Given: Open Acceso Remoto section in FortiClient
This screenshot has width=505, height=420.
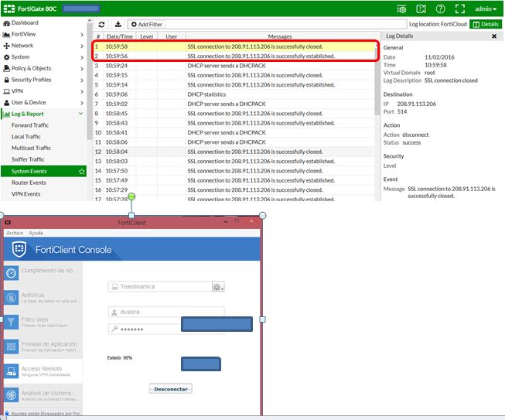Looking at the screenshot, I should tap(43, 371).
